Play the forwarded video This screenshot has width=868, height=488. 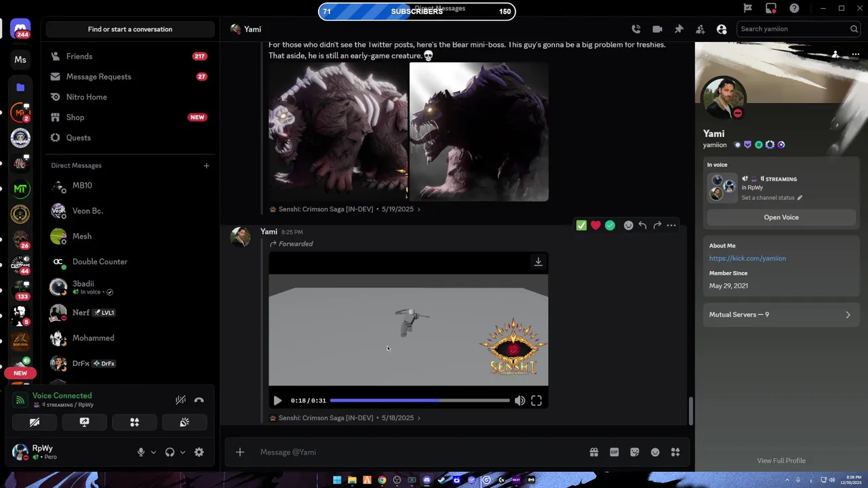click(x=277, y=401)
